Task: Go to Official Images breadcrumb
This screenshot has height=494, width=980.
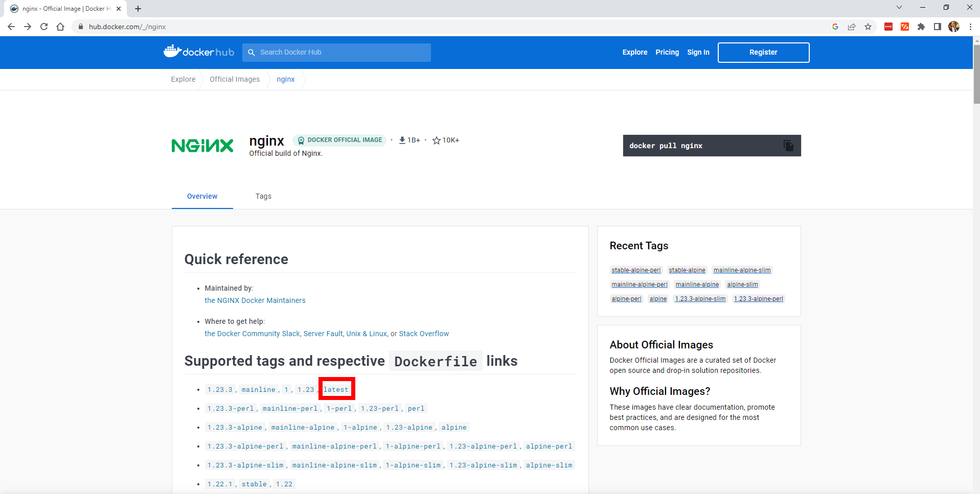Action: tap(235, 79)
